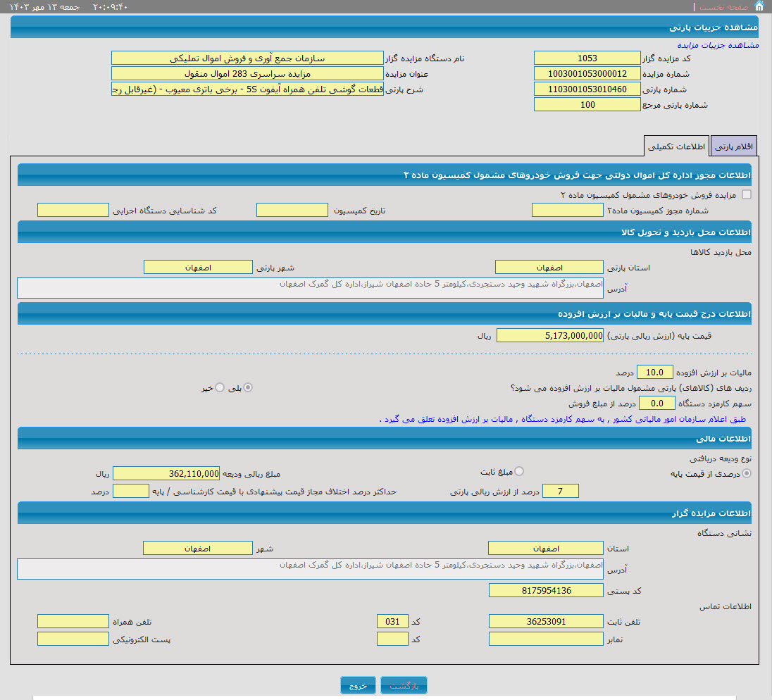This screenshot has height=700, width=772.
Task: Focus the تاریخ کمیسیون input field
Action: [x=292, y=210]
